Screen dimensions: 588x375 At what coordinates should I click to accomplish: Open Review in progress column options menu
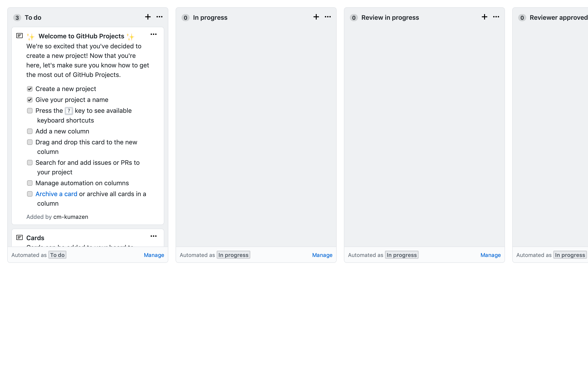click(496, 17)
